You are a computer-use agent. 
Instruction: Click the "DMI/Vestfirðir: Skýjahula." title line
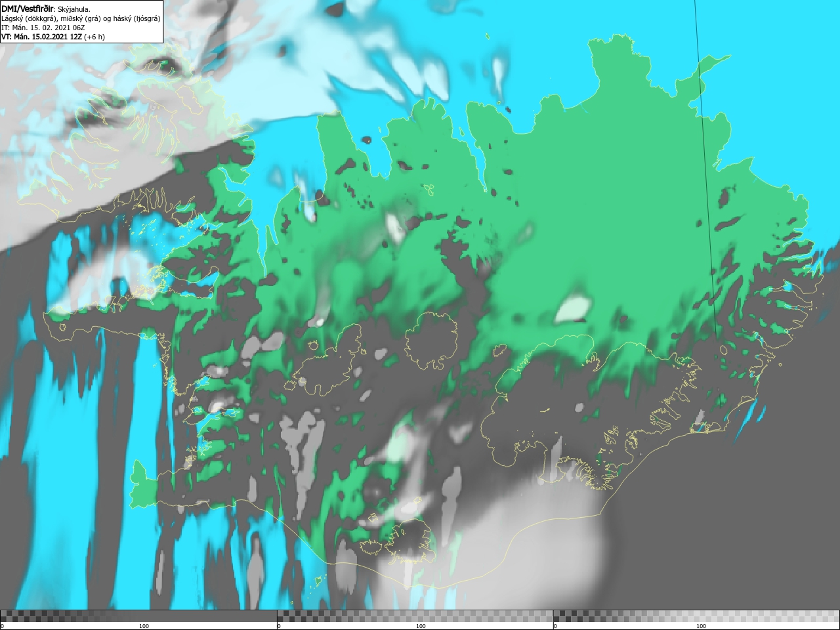pyautogui.click(x=46, y=9)
